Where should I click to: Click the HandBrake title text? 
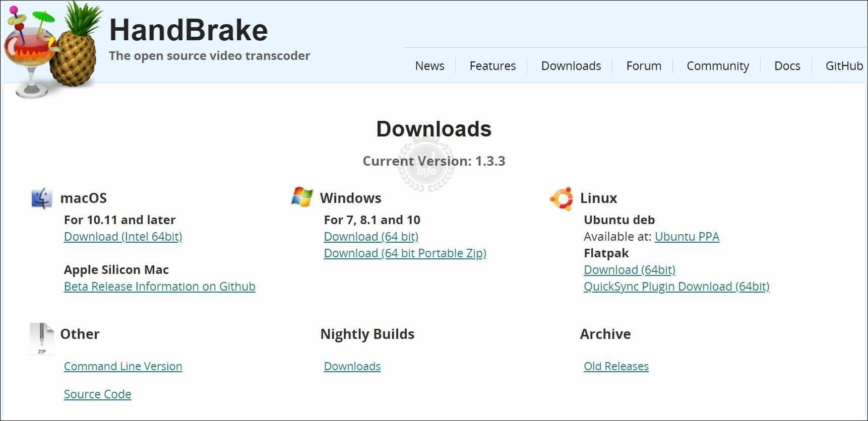[x=189, y=30]
